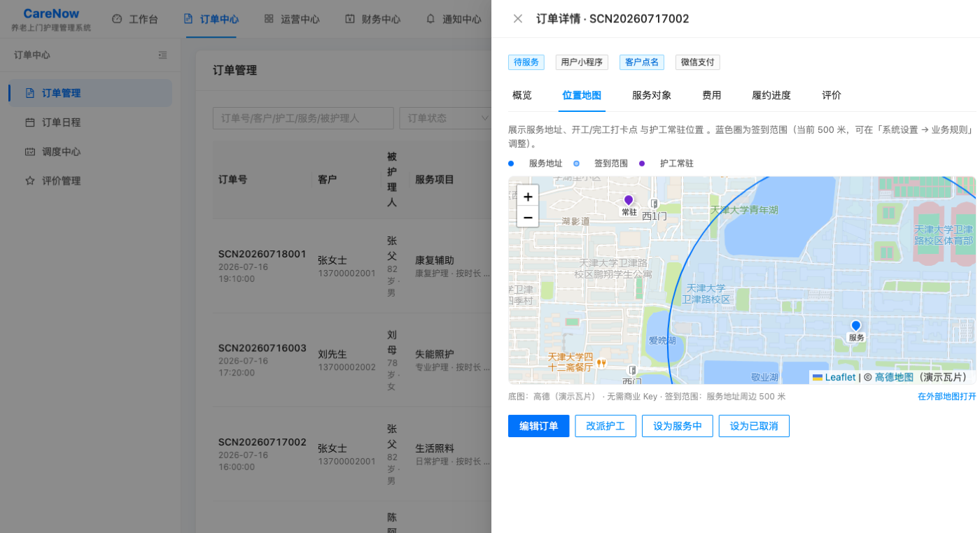This screenshot has width=980, height=533.
Task: Click the 客户点名 tag
Action: 642,62
